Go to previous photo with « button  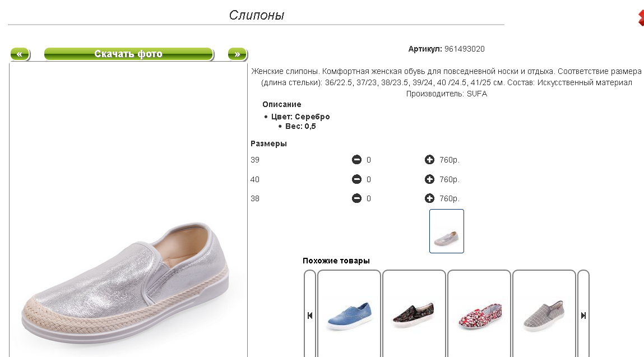[x=20, y=54]
